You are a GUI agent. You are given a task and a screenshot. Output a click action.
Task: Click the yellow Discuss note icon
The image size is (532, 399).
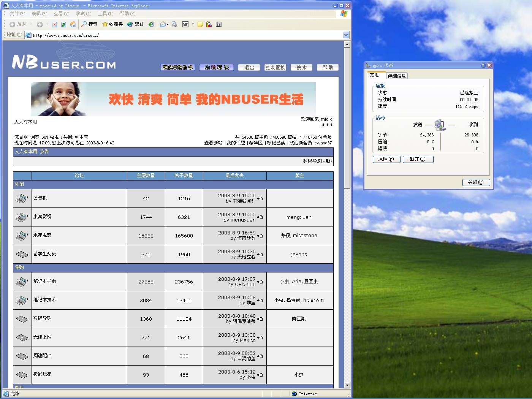[200, 24]
